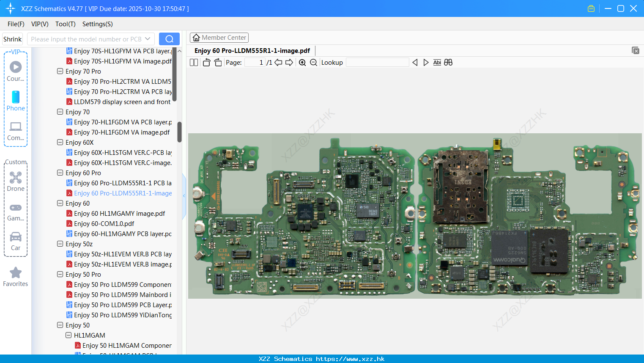Screen dimensions: 644x363
Task: Collapse the Enjoy 70 Pro folder
Action: click(x=60, y=71)
